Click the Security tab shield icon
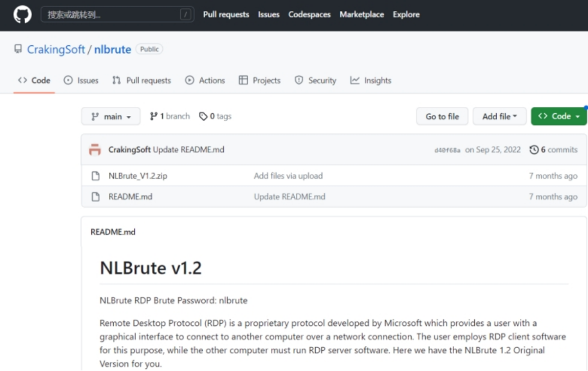The height and width of the screenshot is (371, 588). click(x=299, y=80)
